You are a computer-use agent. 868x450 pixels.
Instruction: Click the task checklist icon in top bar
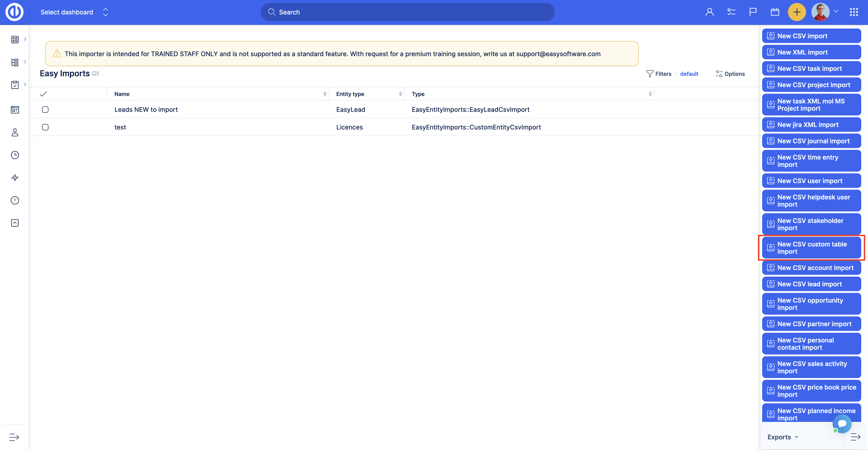(731, 12)
